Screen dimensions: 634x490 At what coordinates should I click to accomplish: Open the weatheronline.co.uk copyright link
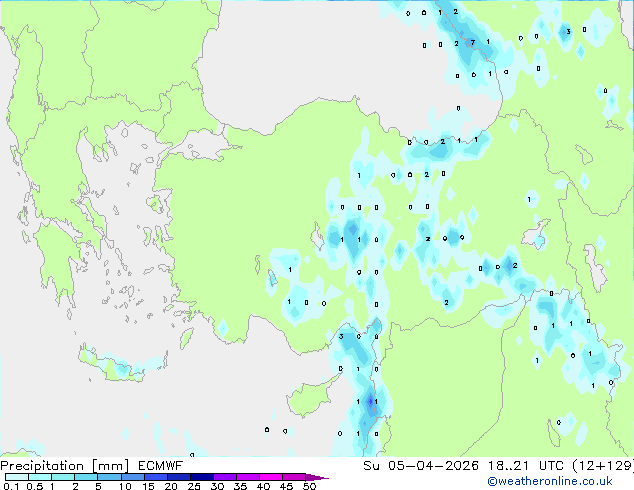click(x=550, y=481)
